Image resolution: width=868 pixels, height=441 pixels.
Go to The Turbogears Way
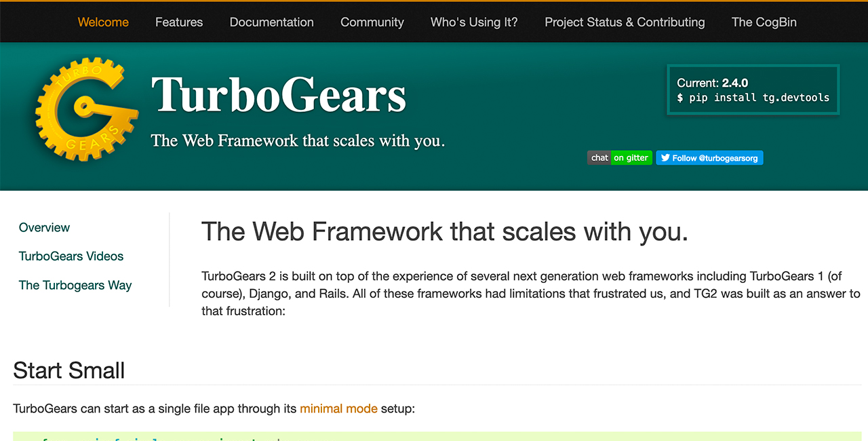(x=75, y=286)
